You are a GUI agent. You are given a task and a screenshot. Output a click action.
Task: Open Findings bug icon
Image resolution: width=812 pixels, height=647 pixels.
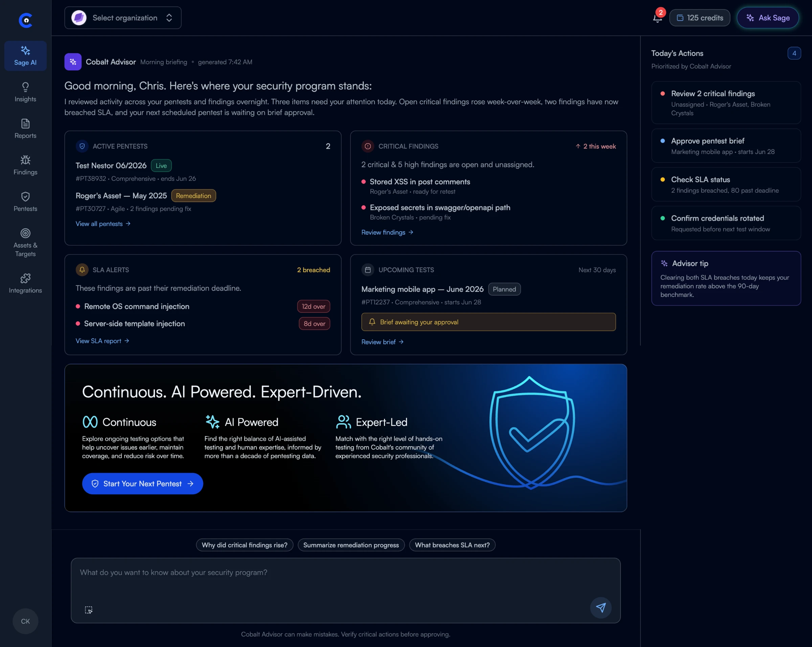[25, 166]
